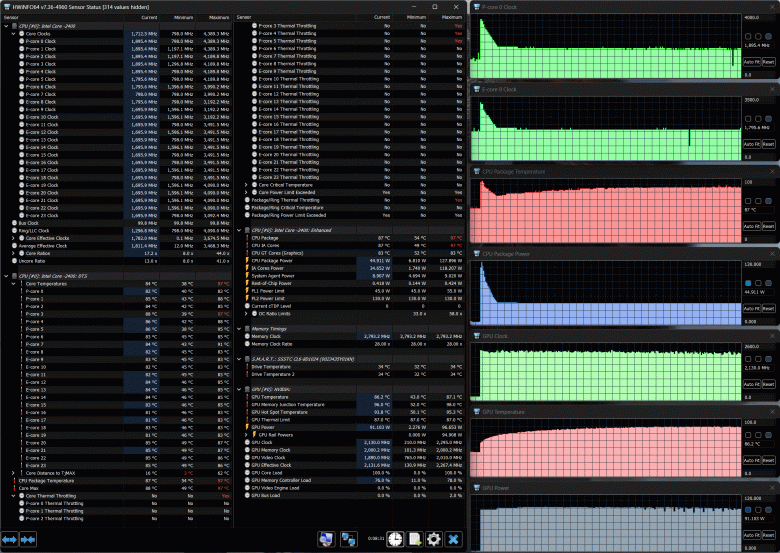
Task: Click the remote monitoring computer icon
Action: click(x=326, y=539)
